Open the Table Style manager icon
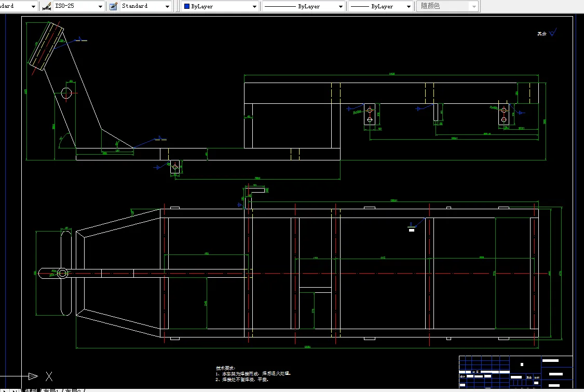 (114, 6)
